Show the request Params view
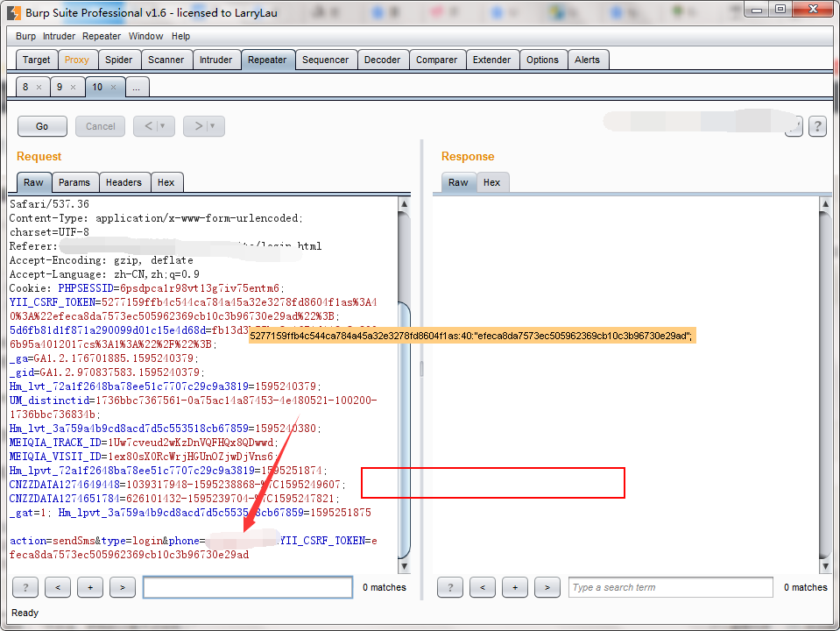Image resolution: width=840 pixels, height=631 pixels. pos(74,182)
